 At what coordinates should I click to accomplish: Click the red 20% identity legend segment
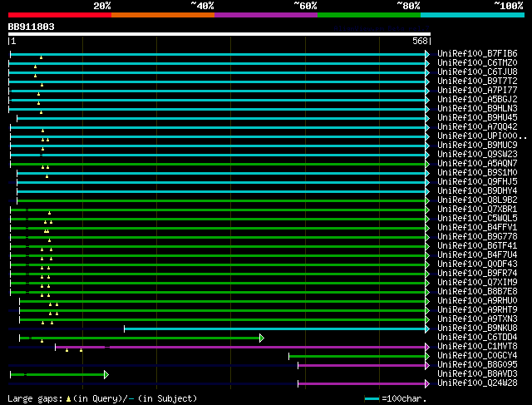[59, 14]
